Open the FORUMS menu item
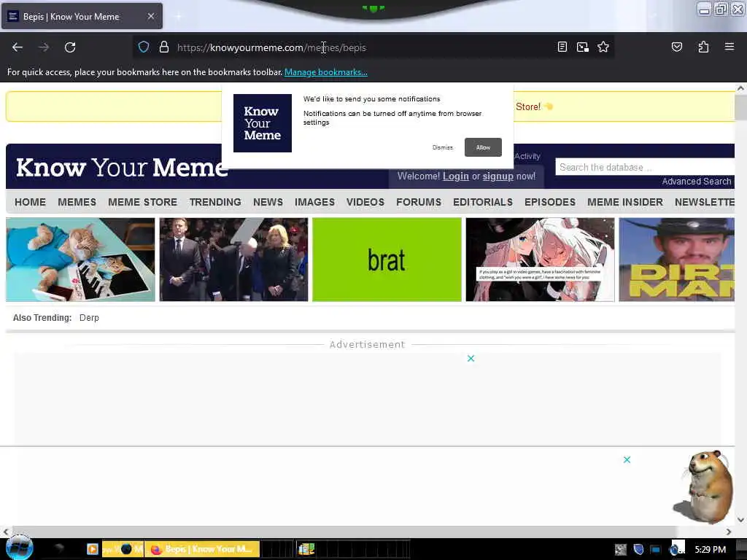Image resolution: width=747 pixels, height=560 pixels. click(x=419, y=202)
